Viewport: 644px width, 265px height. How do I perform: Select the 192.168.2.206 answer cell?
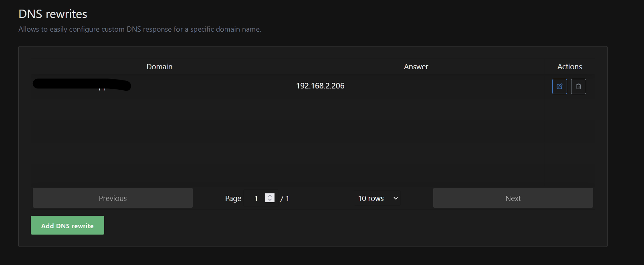(x=320, y=86)
